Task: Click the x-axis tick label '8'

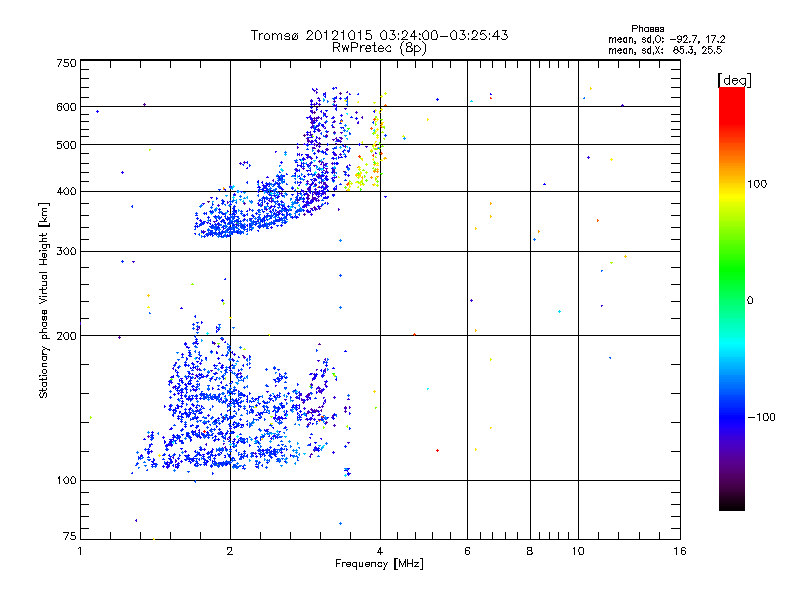Action: (530, 551)
